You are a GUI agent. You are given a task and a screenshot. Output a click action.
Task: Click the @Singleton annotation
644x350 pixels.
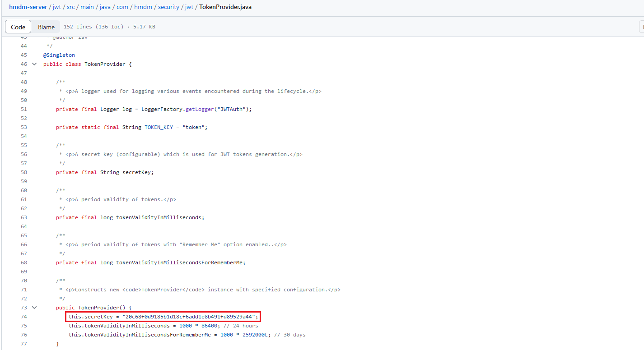[x=59, y=55]
